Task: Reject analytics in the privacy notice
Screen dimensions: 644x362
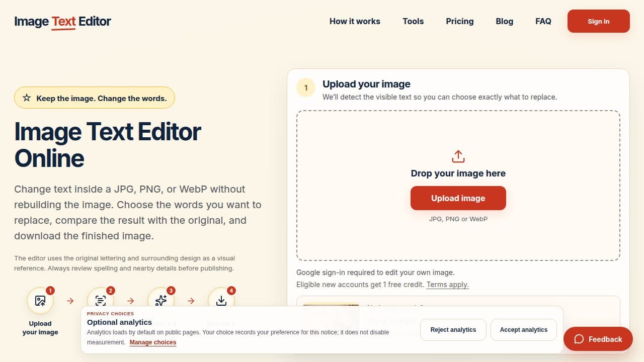Action: tap(453, 330)
